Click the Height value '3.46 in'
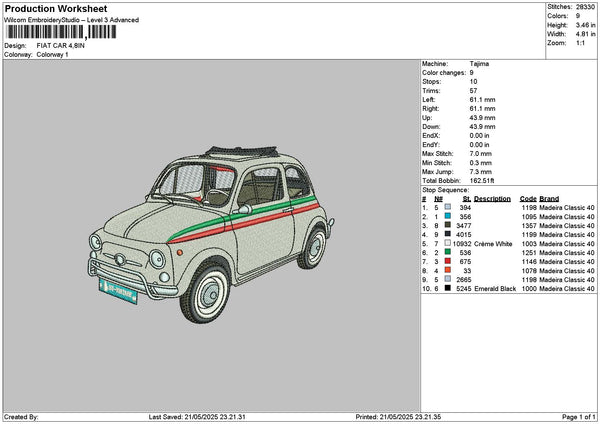This screenshot has width=600, height=424. (585, 25)
